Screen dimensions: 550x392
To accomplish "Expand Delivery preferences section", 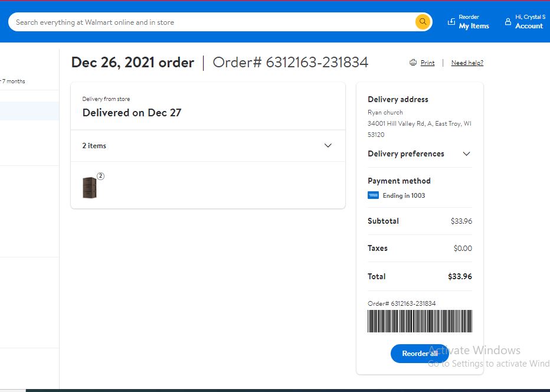I will pyautogui.click(x=420, y=153).
